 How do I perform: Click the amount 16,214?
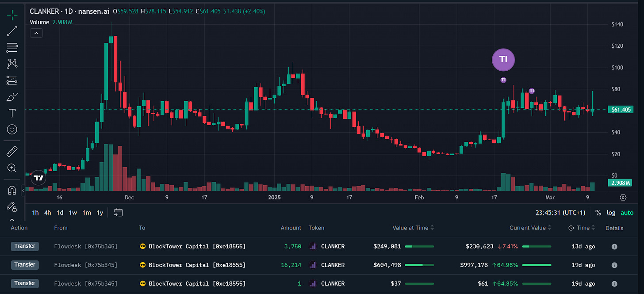(x=291, y=265)
